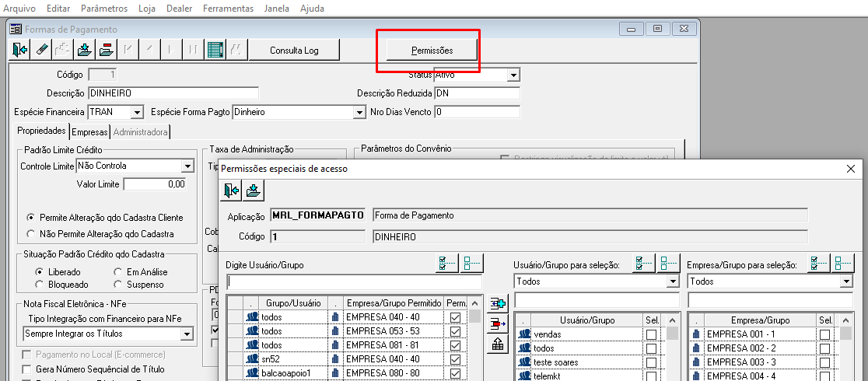This screenshot has width=868, height=381.
Task: Click the building icon below the remove permission icon
Action: coord(499,344)
